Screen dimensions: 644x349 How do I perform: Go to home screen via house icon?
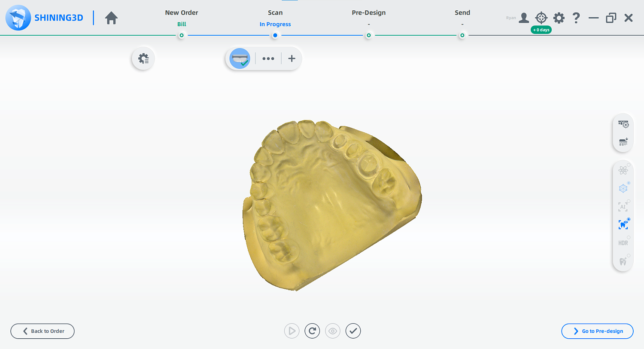click(111, 18)
